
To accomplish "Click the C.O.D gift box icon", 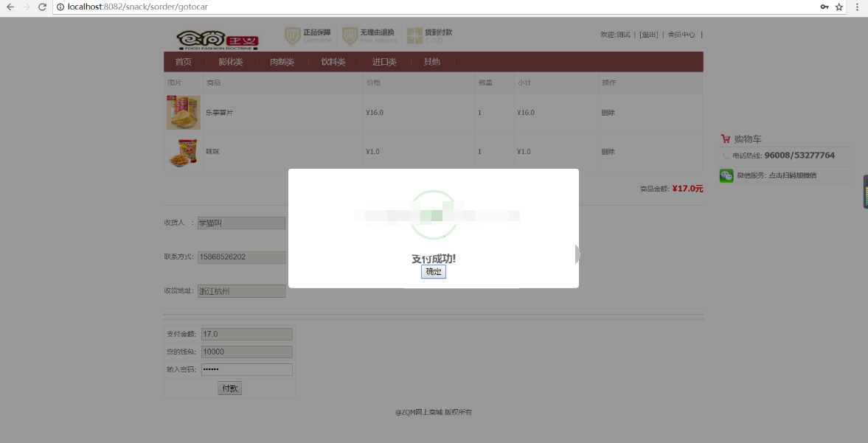I will pyautogui.click(x=414, y=36).
